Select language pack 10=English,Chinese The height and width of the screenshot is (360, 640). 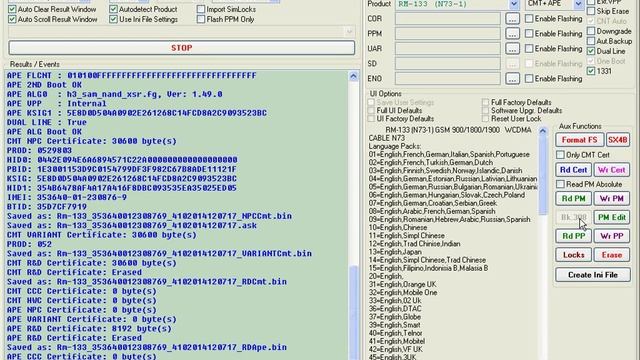click(398, 227)
